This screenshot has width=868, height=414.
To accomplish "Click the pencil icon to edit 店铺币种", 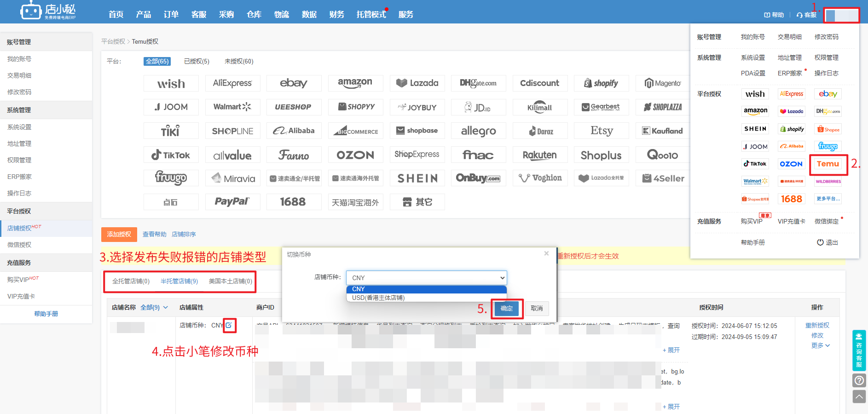I will click(x=229, y=325).
